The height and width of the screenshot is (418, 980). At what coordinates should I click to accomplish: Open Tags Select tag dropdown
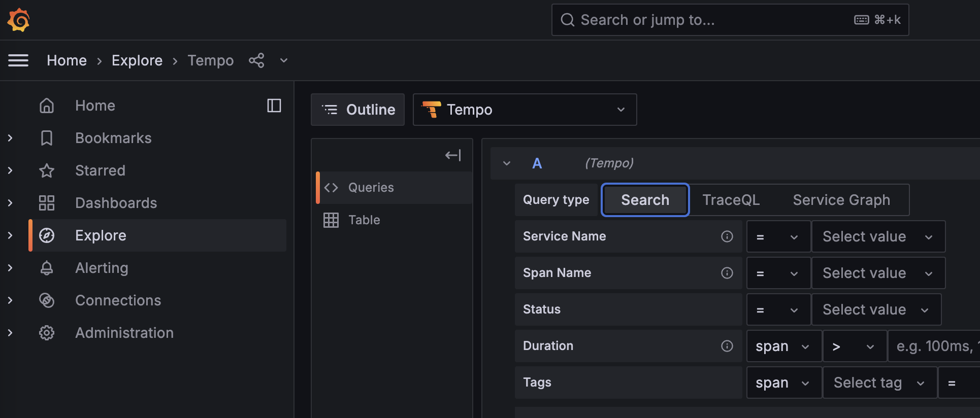pos(880,382)
